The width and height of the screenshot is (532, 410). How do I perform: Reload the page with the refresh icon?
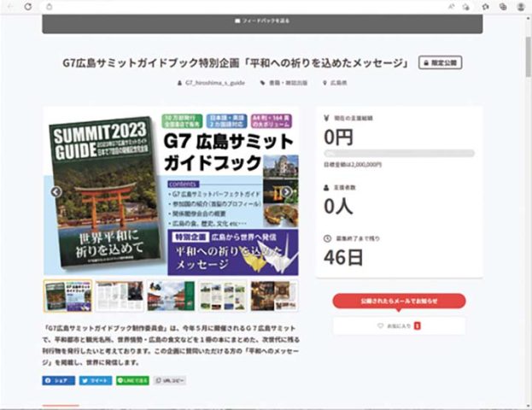tap(28, 6)
